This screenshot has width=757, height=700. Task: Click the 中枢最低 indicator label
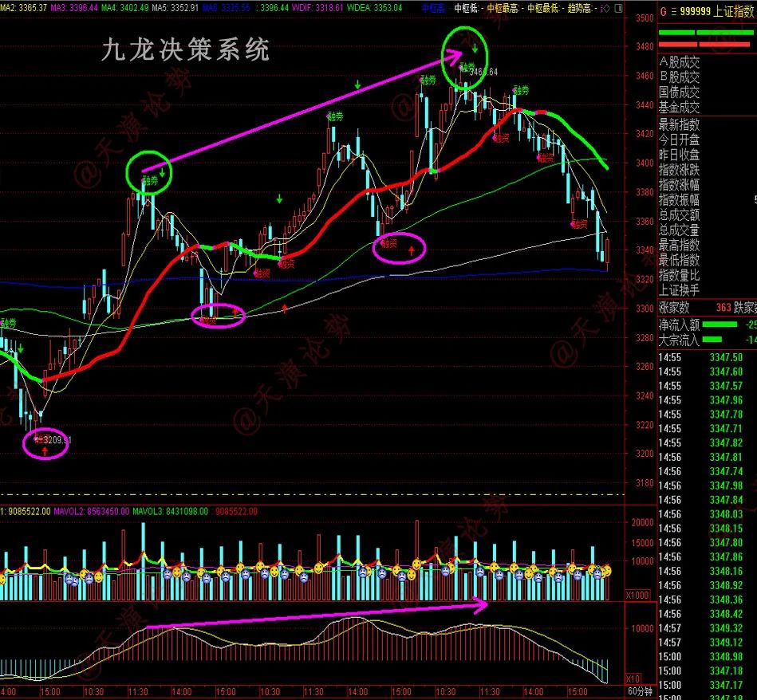click(545, 8)
